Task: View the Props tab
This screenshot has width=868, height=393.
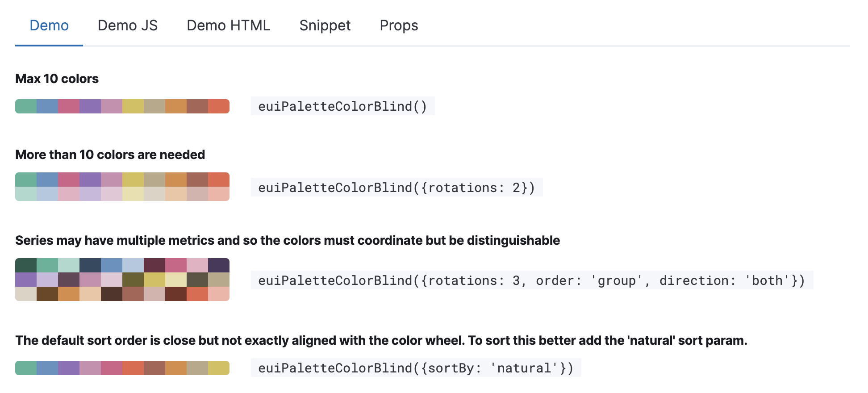Action: pos(399,25)
